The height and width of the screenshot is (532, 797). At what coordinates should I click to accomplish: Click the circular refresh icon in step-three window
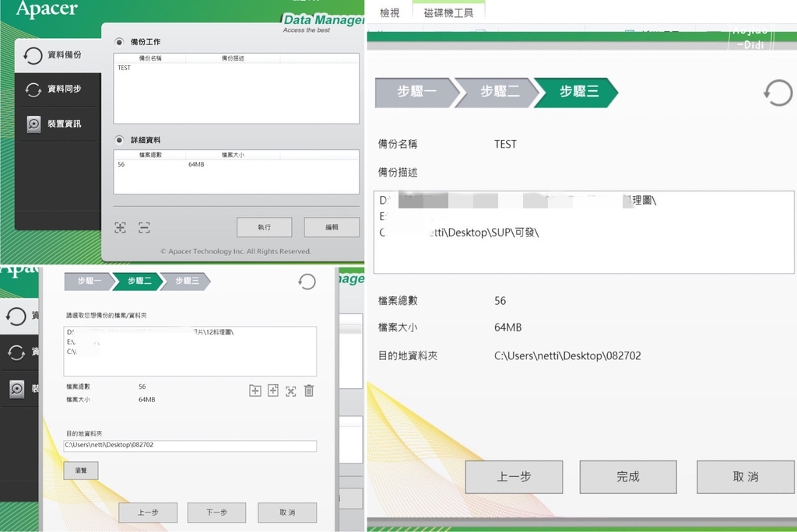pyautogui.click(x=778, y=93)
